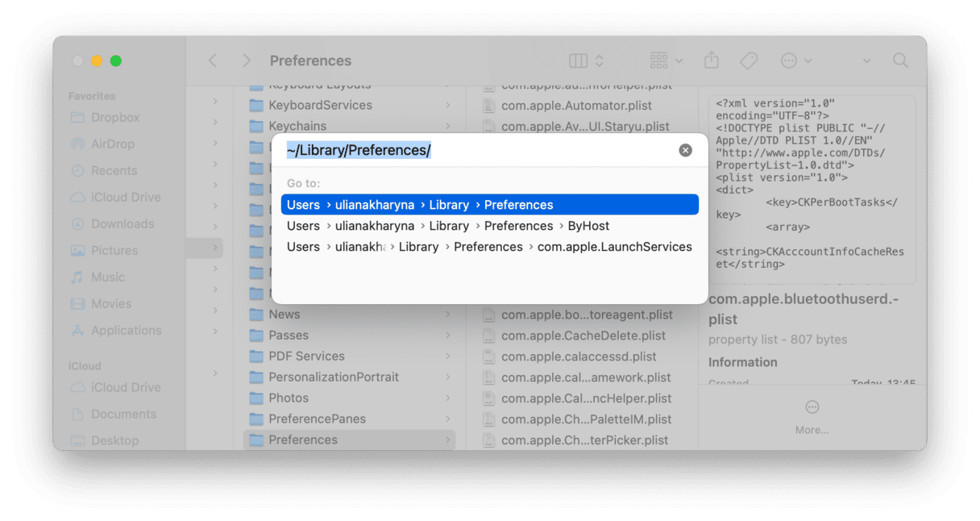Clear the Go to Folder path field
Screen dimensions: 980x521
click(x=685, y=150)
